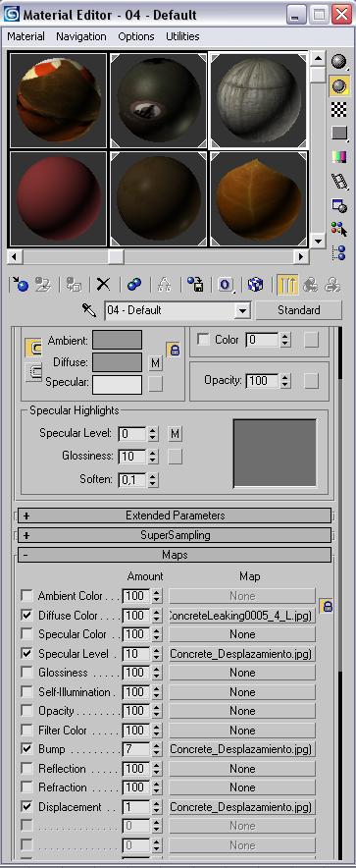356x868 pixels.
Task: Click the M button next to Specular Level
Action: tap(176, 433)
